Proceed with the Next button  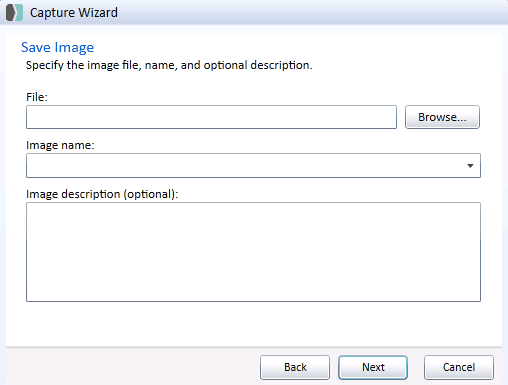click(x=373, y=367)
